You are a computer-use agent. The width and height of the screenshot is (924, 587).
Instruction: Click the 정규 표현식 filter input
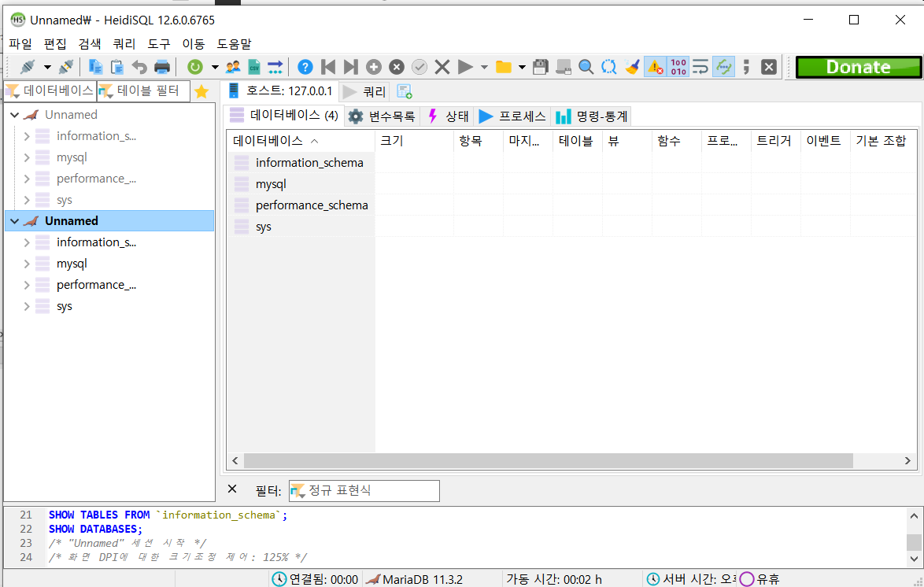click(x=364, y=490)
